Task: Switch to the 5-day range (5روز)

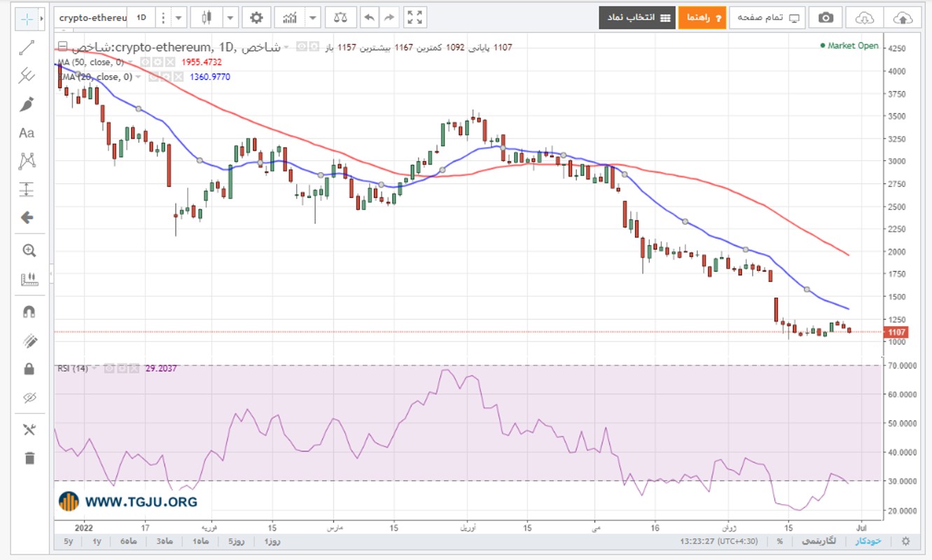Action: 236,541
